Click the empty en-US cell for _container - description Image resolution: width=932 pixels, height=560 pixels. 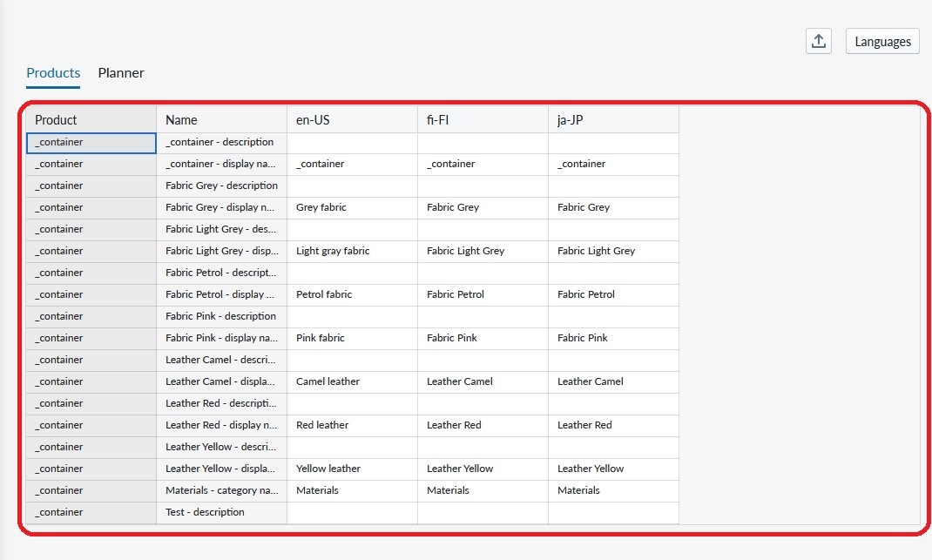pyautogui.click(x=353, y=143)
